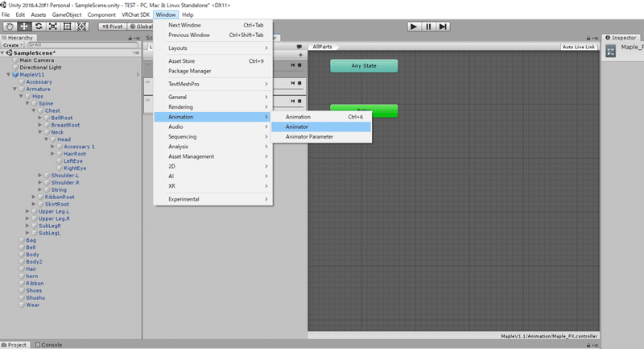Screen dimensions: 644x349
Task: Click the MapleV11 prefab cube icon
Action: (15, 75)
